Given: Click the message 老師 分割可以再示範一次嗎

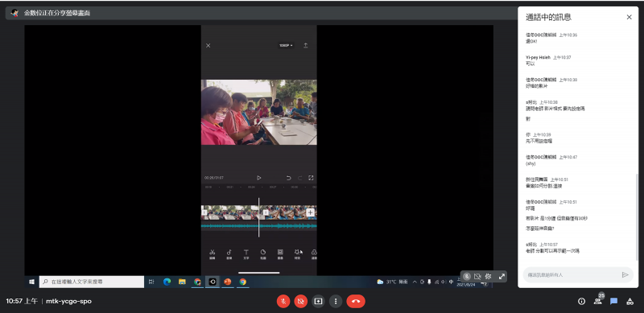Looking at the screenshot, I should [x=552, y=250].
